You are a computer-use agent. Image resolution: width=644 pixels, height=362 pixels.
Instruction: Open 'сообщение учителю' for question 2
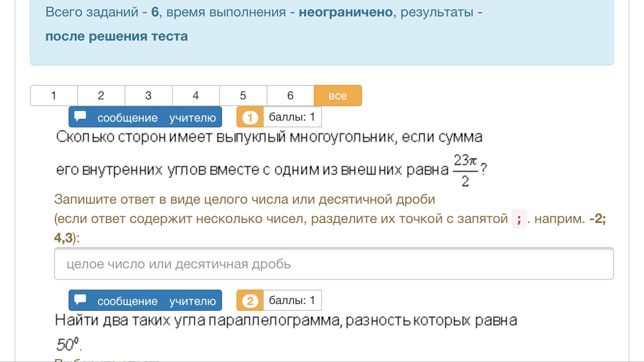(145, 301)
